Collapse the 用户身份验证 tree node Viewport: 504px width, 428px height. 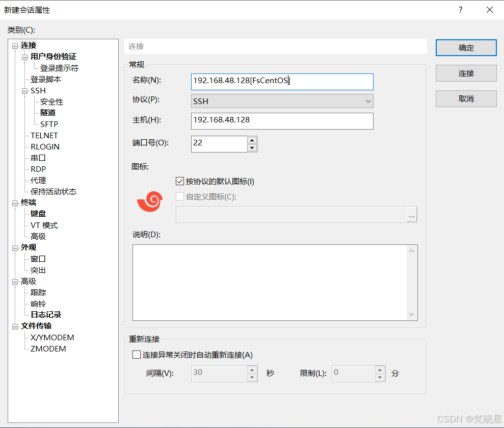25,57
